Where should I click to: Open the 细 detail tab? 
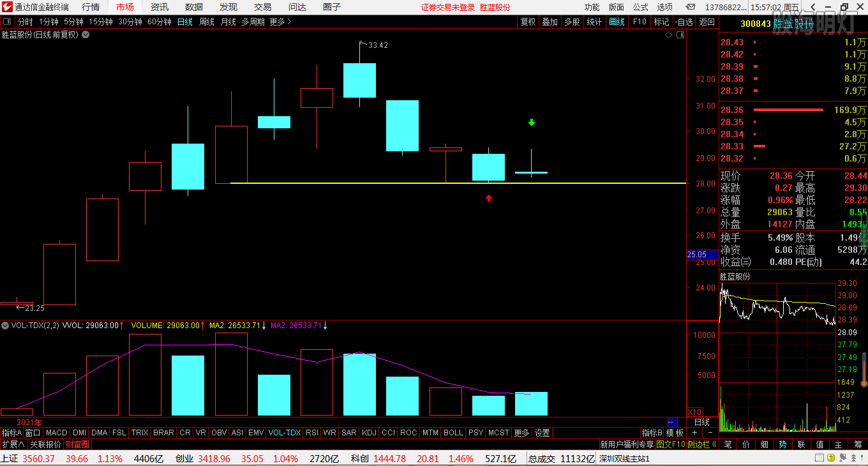[765, 444]
